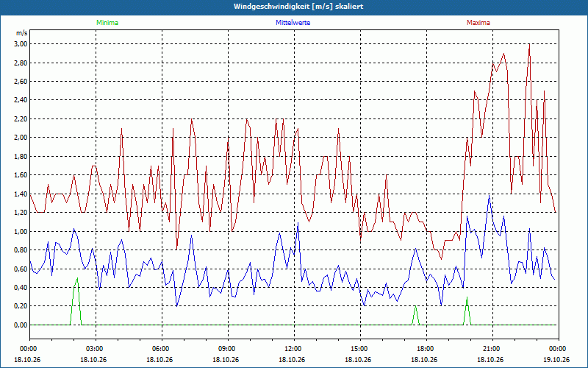Click the Windgeschwindigkeit title bar

click(x=294, y=7)
